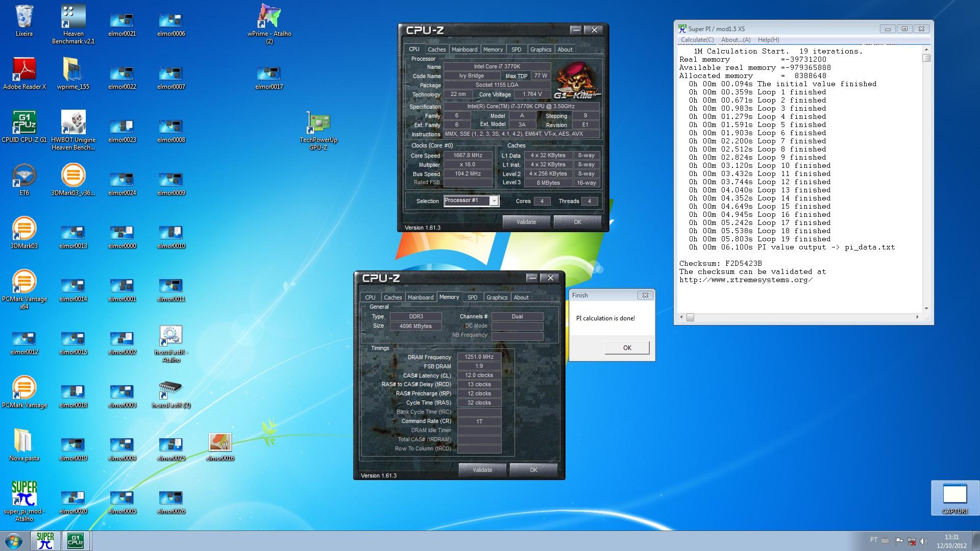Open Heaven Benchmark v2.1 desktop shortcut
The image size is (980, 551).
pos(73,24)
